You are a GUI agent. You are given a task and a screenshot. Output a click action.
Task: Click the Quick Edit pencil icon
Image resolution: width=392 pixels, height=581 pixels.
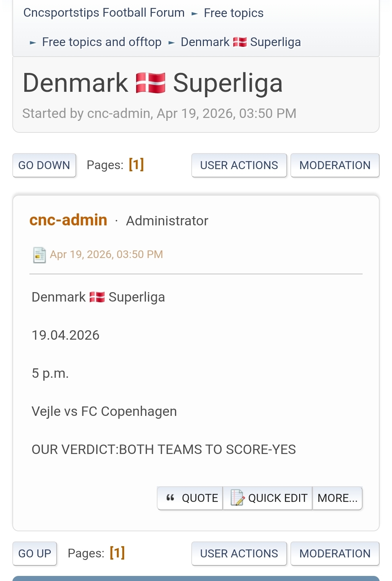point(237,498)
